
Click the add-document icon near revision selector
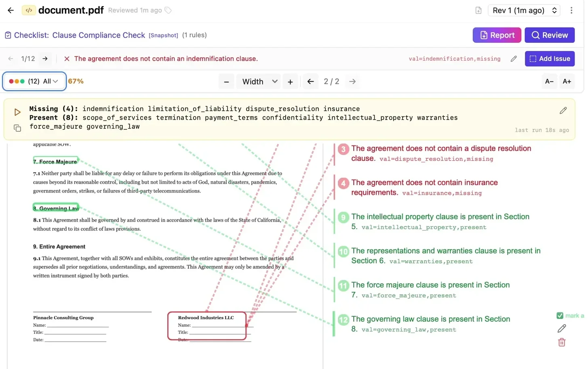(x=478, y=11)
